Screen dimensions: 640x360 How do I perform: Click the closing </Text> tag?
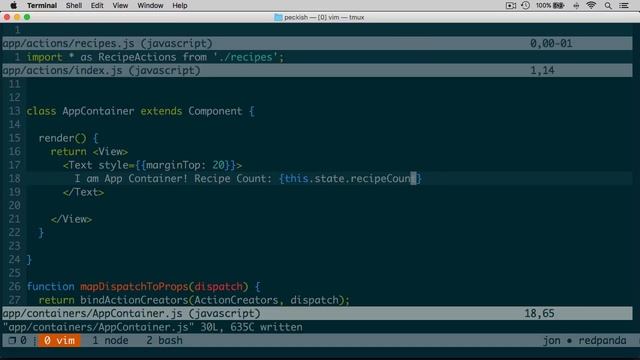(83, 192)
